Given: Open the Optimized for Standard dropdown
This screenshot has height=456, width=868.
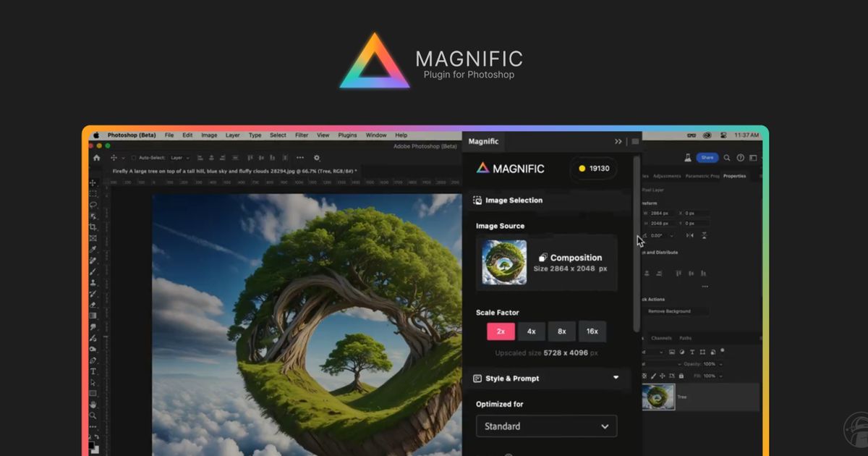Looking at the screenshot, I should click(546, 426).
